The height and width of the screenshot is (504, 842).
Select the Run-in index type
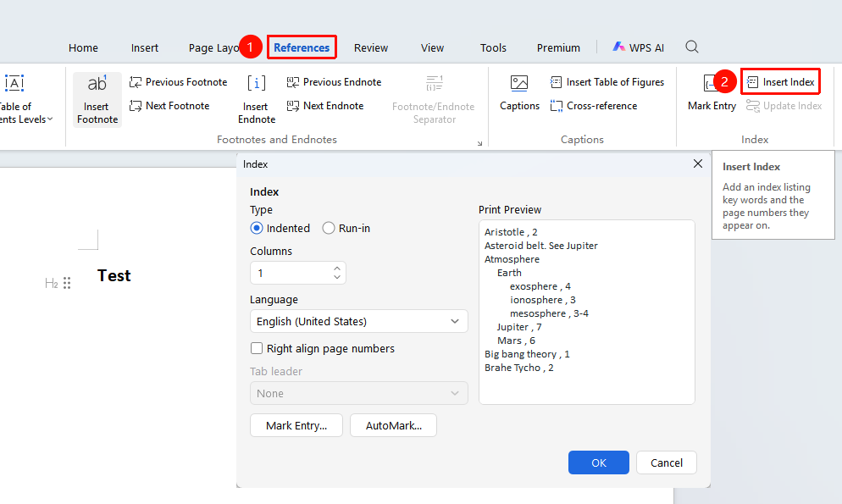coord(346,228)
